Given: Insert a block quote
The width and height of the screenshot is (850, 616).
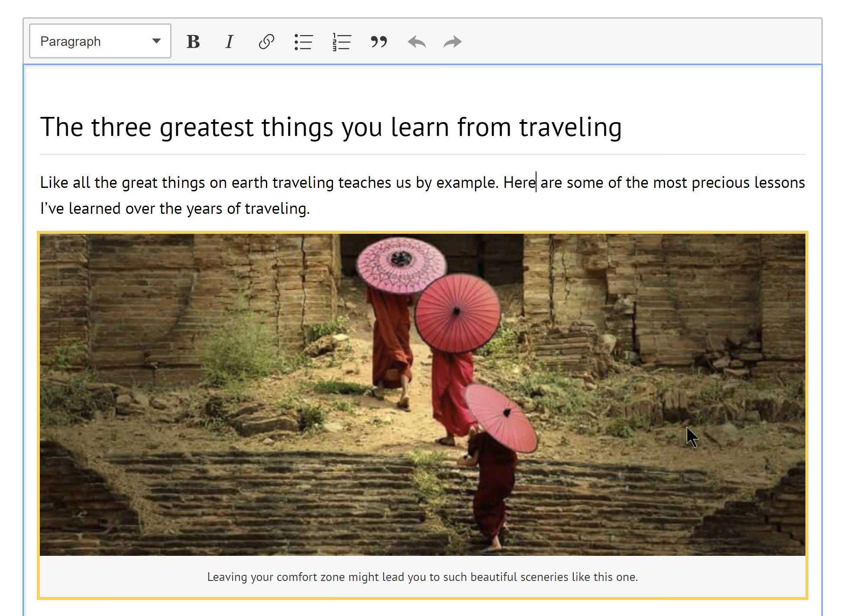Looking at the screenshot, I should [379, 42].
